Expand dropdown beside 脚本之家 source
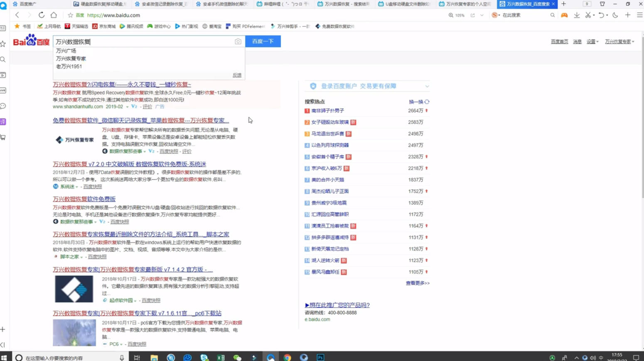 tap(81, 257)
